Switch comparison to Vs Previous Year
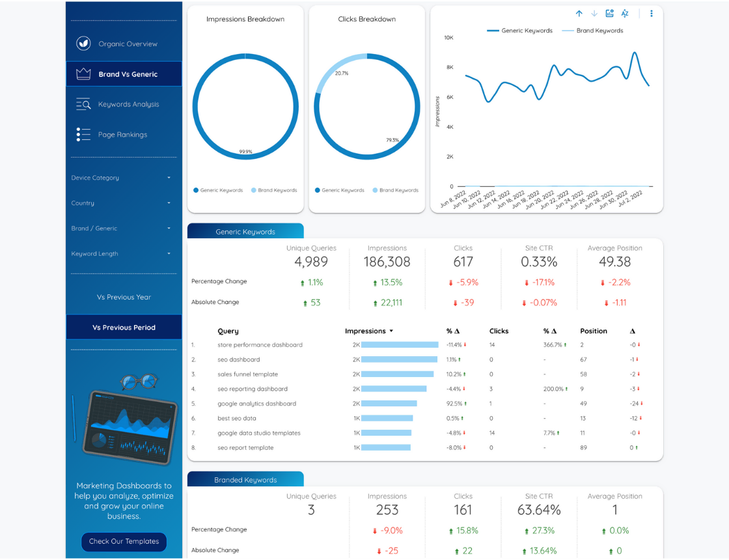Viewport: 729px width, 560px height. tap(124, 296)
